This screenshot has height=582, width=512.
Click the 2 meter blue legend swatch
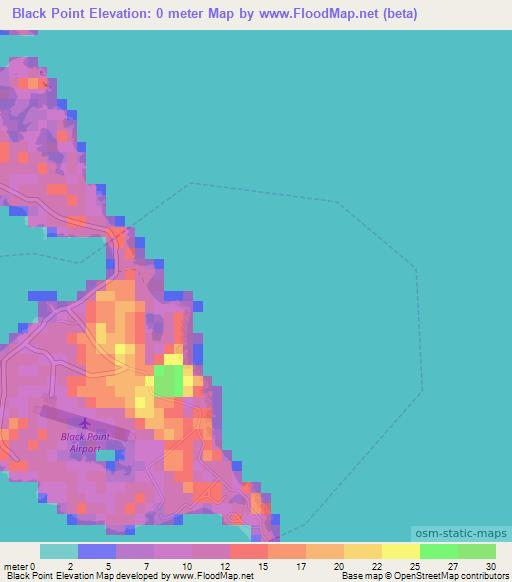tap(97, 551)
